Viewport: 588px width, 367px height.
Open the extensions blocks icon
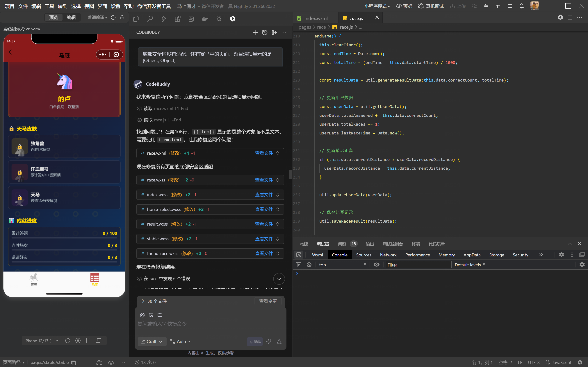178,19
